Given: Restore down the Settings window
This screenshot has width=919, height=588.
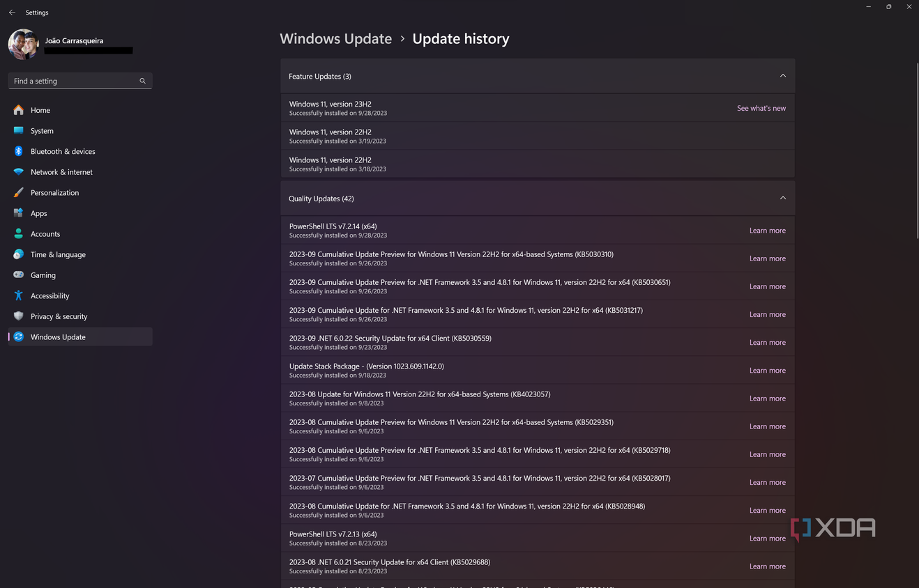Looking at the screenshot, I should [x=888, y=7].
